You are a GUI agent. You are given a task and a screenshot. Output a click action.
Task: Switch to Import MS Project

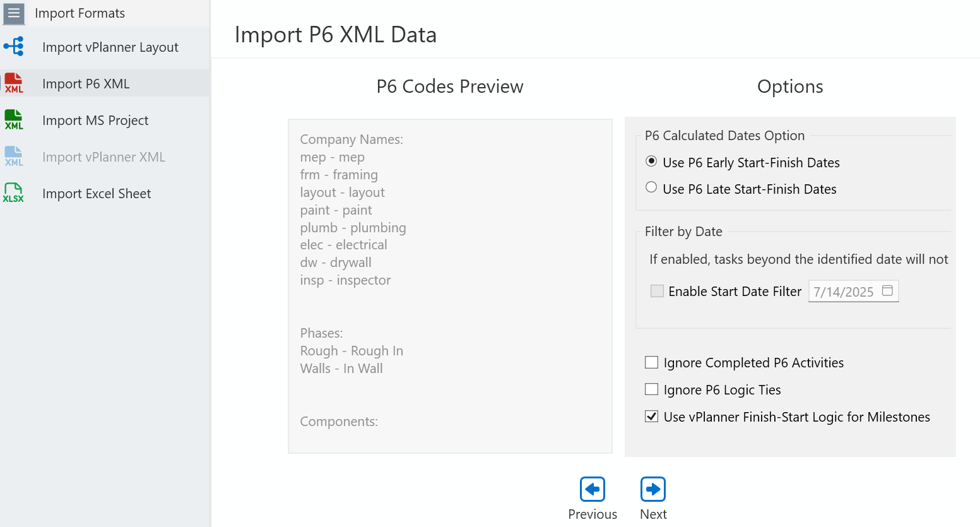95,119
